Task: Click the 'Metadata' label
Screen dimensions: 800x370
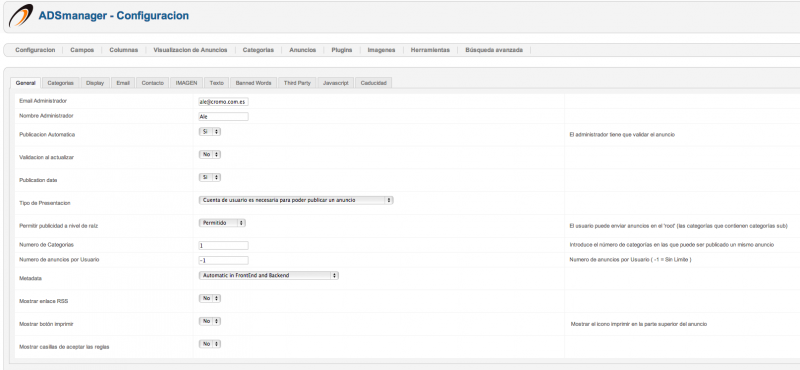Action: click(x=30, y=279)
